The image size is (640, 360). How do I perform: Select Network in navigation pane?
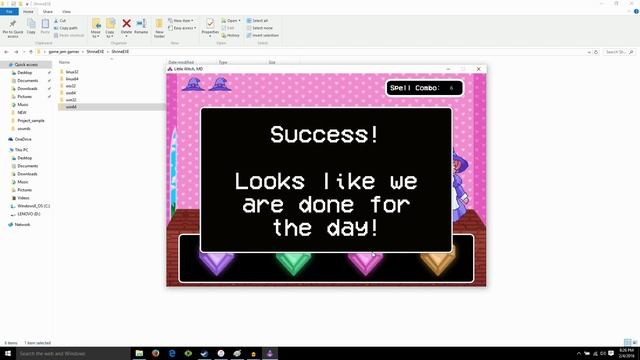22,224
